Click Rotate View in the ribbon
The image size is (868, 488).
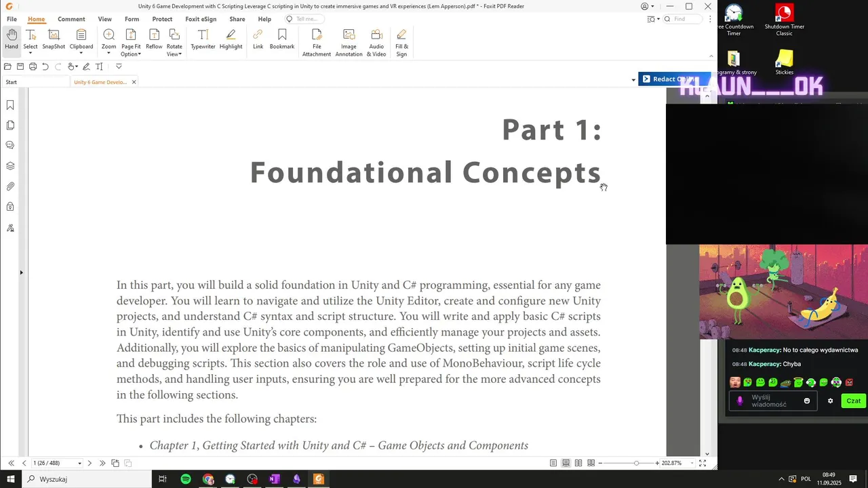point(174,42)
